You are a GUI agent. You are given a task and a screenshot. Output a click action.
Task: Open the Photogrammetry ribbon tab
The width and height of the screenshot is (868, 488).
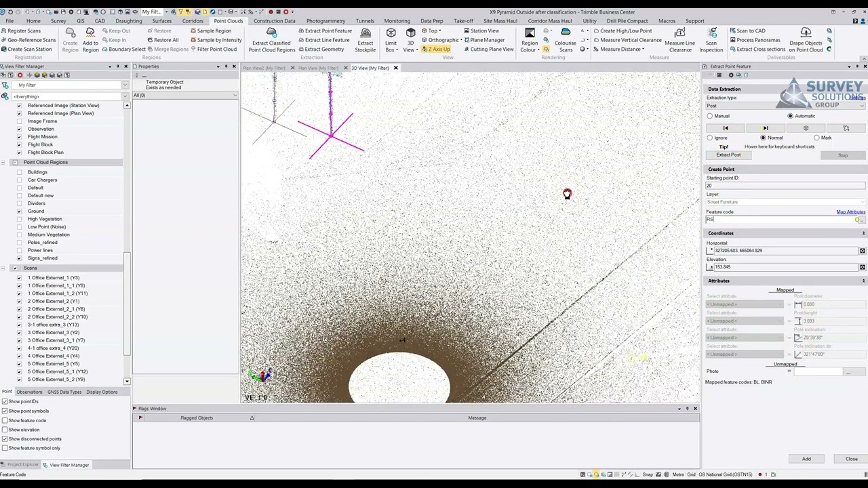click(x=325, y=21)
